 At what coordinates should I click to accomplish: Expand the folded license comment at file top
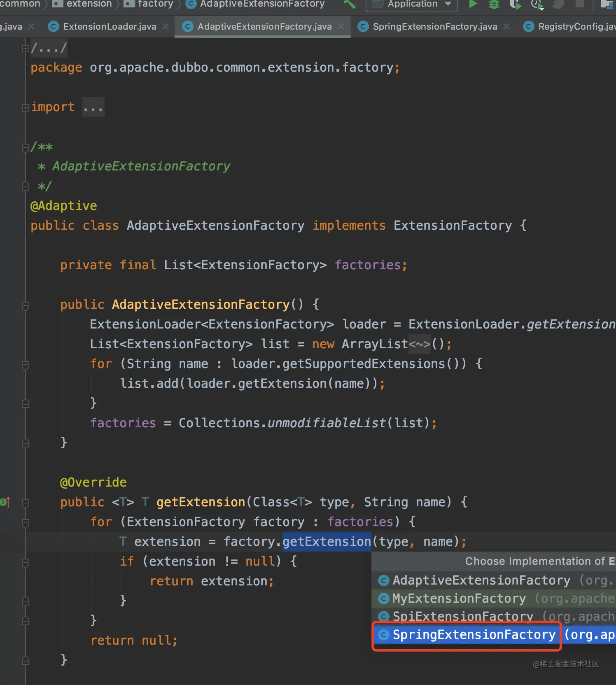point(25,49)
